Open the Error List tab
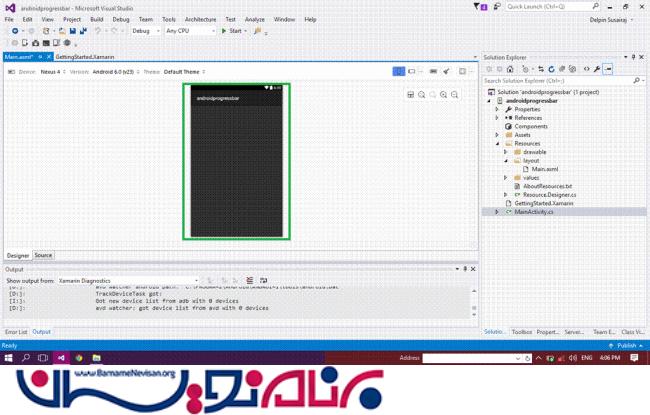650x415 pixels. tap(16, 332)
